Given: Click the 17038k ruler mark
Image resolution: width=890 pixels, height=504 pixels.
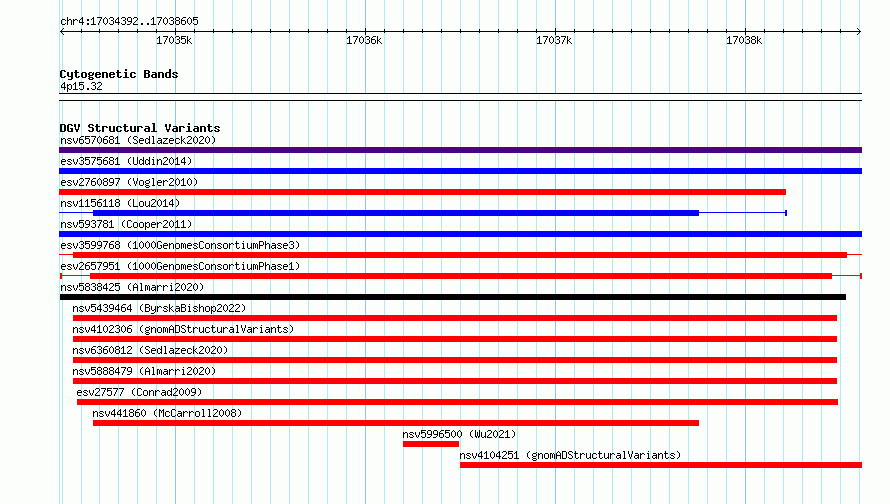Looking at the screenshot, I should (x=744, y=40).
